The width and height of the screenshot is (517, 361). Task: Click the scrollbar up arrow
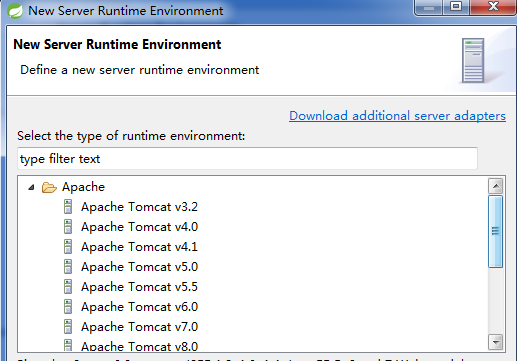click(x=496, y=186)
